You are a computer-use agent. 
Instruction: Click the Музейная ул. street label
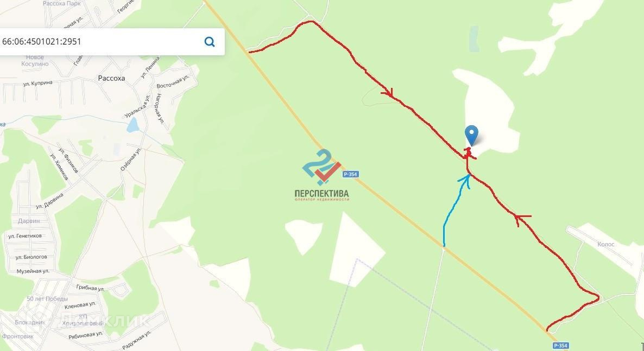pos(33,271)
